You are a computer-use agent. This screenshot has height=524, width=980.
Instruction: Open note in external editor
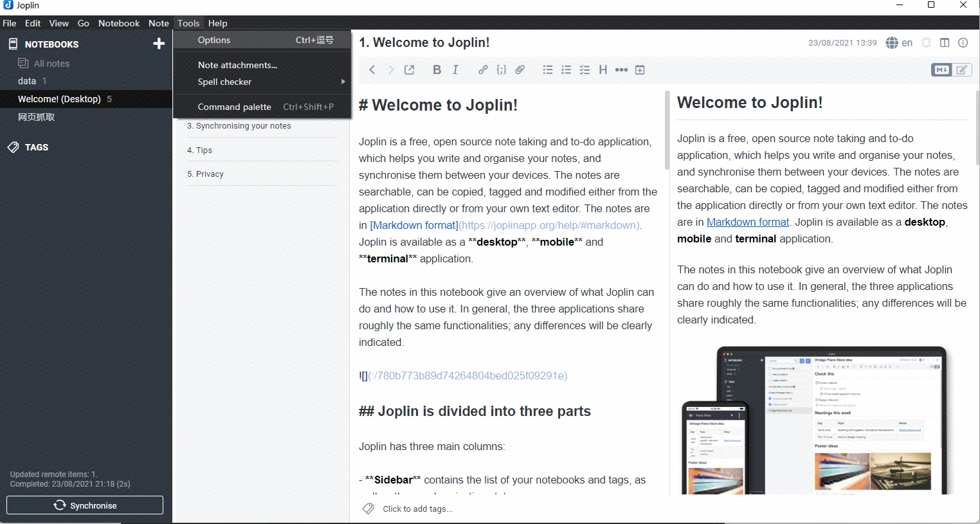point(409,70)
